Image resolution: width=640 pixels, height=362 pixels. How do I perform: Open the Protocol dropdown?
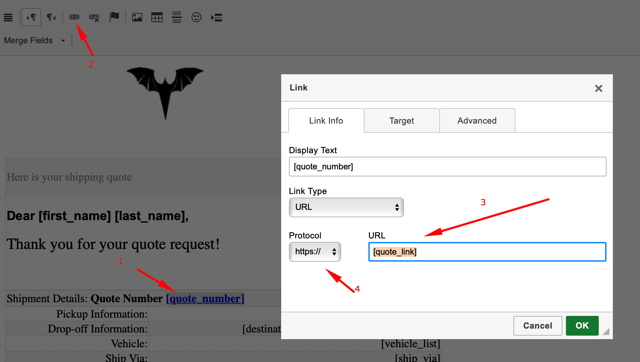(315, 252)
